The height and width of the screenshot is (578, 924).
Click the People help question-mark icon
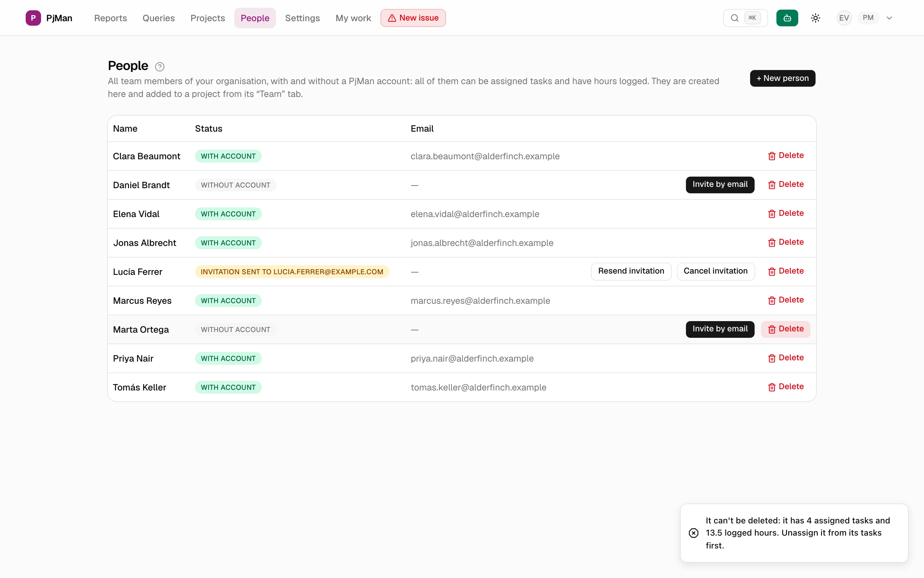159,67
